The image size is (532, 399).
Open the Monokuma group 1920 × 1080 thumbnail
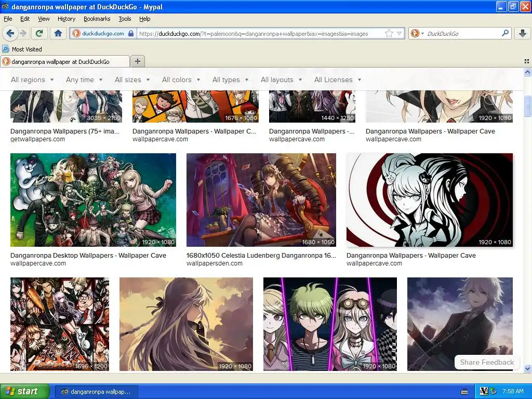pos(93,200)
